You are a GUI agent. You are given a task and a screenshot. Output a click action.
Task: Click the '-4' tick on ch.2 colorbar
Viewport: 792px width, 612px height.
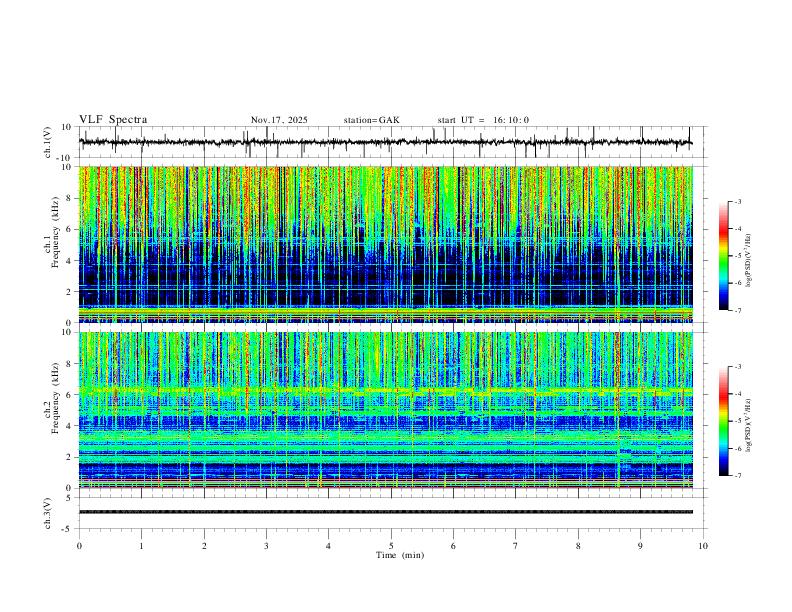737,394
